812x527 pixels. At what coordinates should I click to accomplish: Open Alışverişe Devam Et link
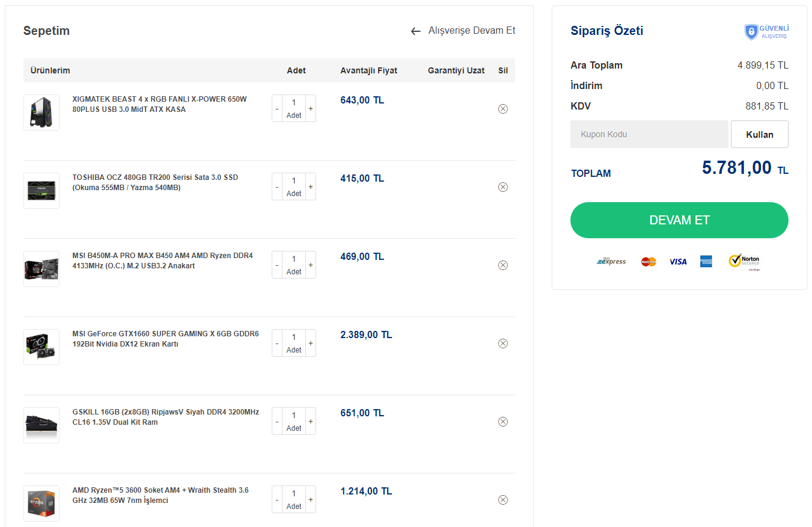tap(471, 31)
